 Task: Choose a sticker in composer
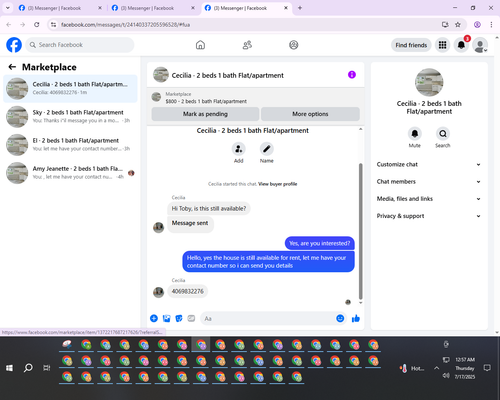point(179,318)
